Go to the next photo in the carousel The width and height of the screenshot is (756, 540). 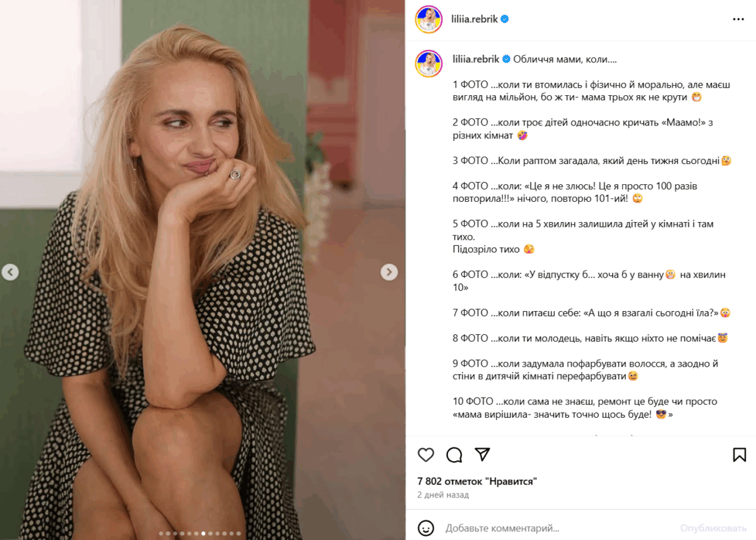coord(389,272)
